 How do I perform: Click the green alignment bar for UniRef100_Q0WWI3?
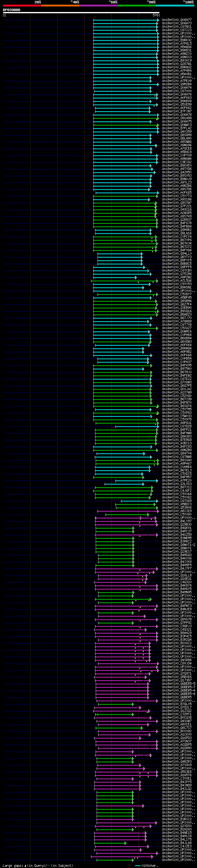point(126,125)
